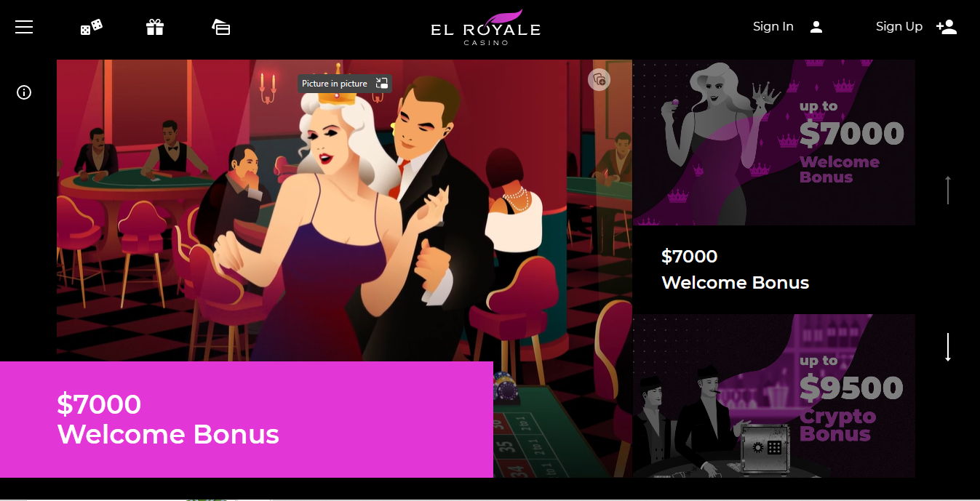
Task: Click the info circle icon
Action: 24,92
